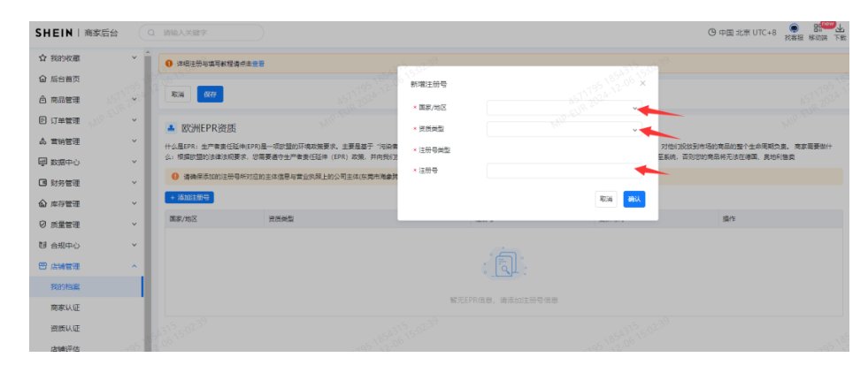The width and height of the screenshot is (868, 365).
Task: Click 取消 in the 新增注册号 dialog
Action: 606,199
